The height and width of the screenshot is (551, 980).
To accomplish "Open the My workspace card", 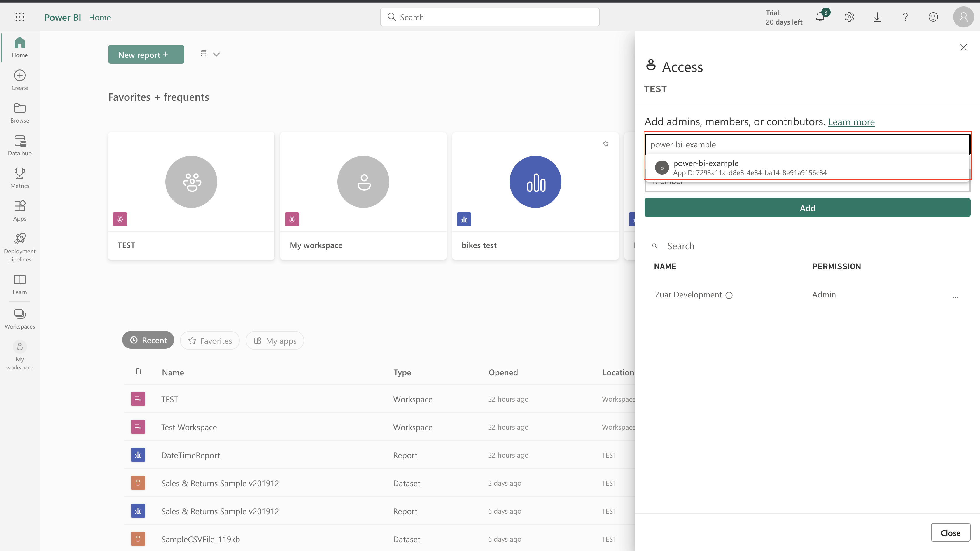I will 363,196.
